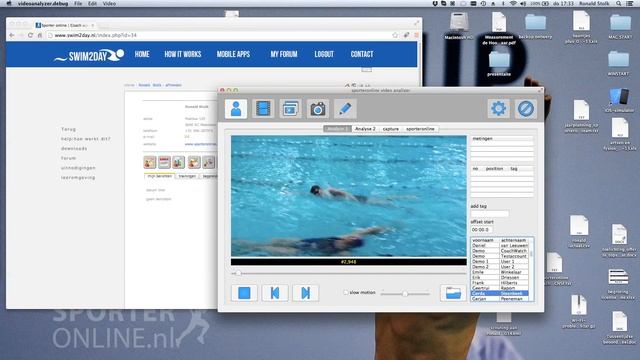640x360 pixels.
Task: Open settings with the blue gear icon
Action: click(498, 109)
